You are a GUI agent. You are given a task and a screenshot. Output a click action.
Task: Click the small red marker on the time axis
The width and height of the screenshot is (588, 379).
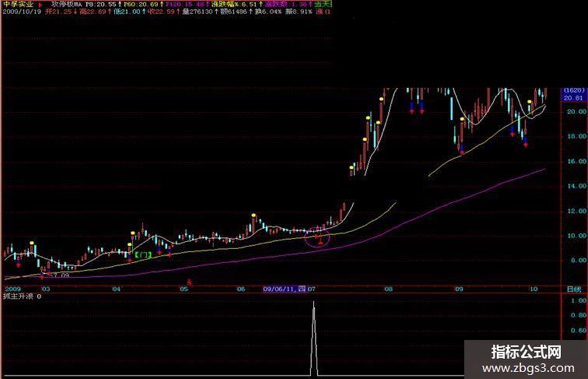pos(190,281)
